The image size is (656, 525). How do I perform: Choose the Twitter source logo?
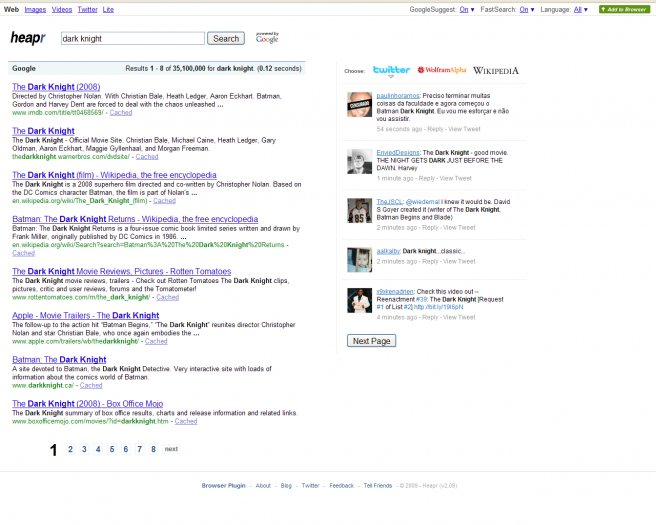pyautogui.click(x=391, y=70)
